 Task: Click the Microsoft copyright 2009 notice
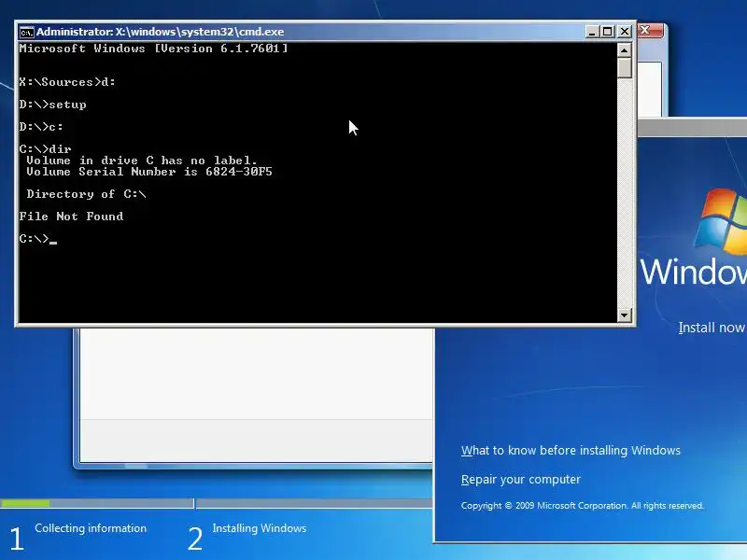tap(582, 506)
